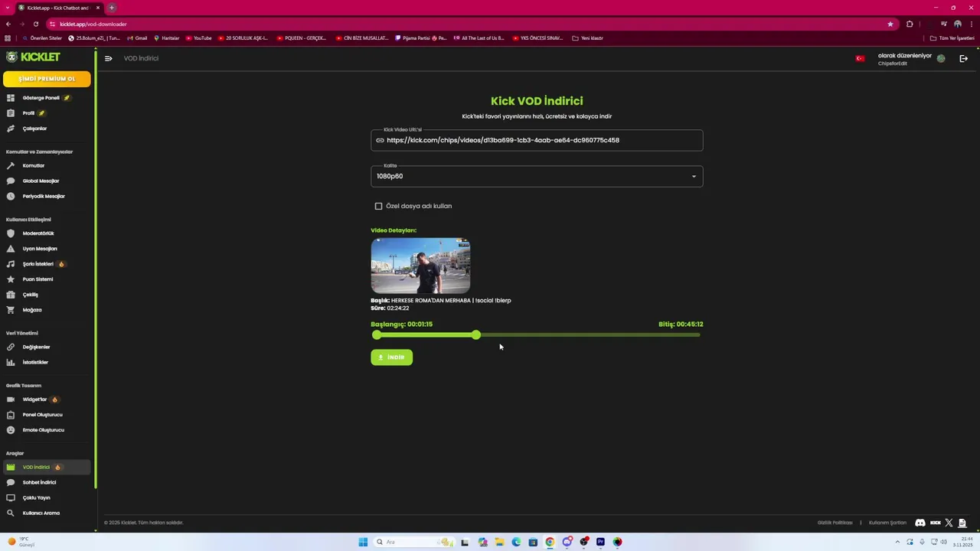
Task: Open Çekiliş giveaway page
Action: click(x=46, y=295)
